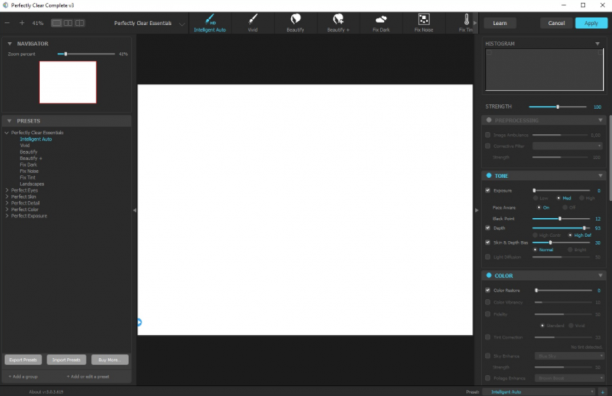The image size is (612, 396).
Task: Enable the Sky Enhance checkbox
Action: point(487,356)
